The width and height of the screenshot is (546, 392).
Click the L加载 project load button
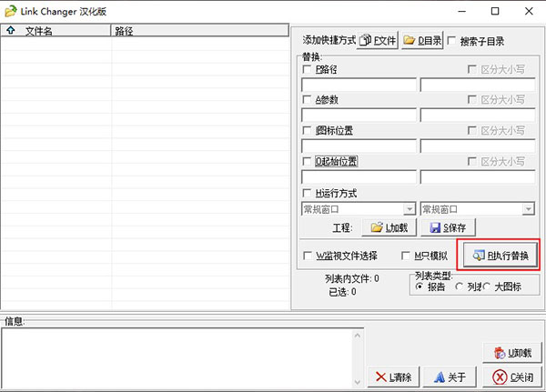click(389, 227)
